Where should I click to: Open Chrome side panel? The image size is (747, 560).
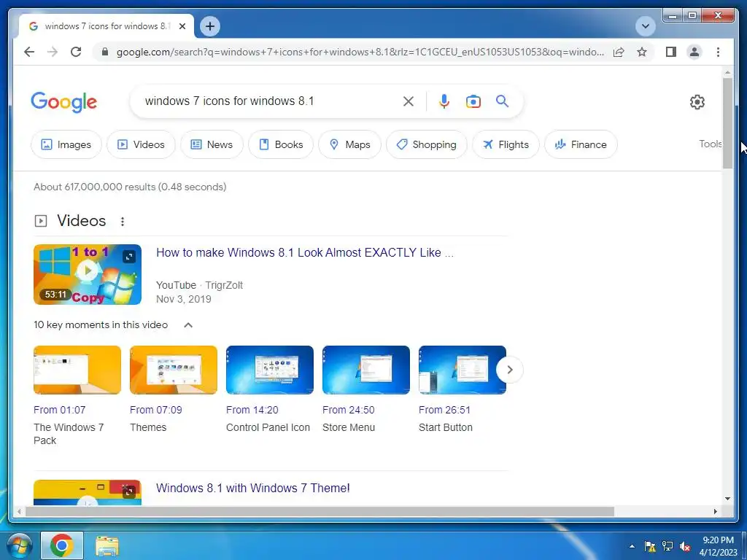click(x=671, y=52)
